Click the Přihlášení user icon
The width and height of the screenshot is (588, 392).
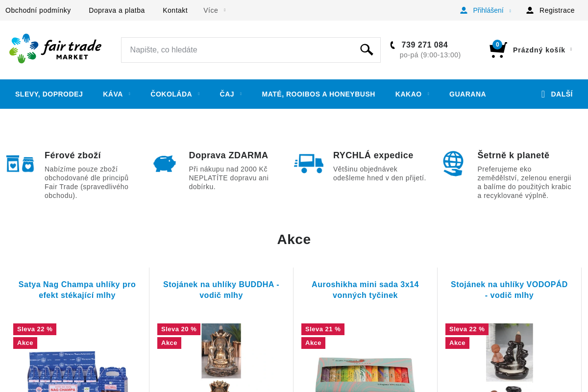coord(464,10)
